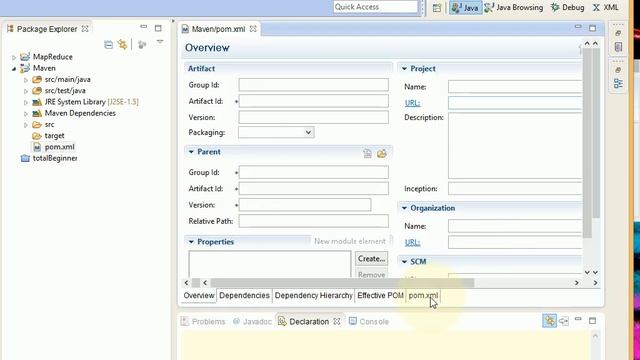Open Package Explorer view menu arrow

160,42
